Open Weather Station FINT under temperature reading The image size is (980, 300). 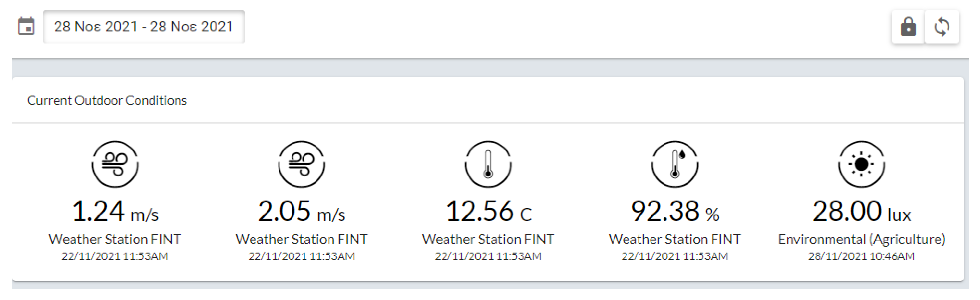tap(488, 240)
